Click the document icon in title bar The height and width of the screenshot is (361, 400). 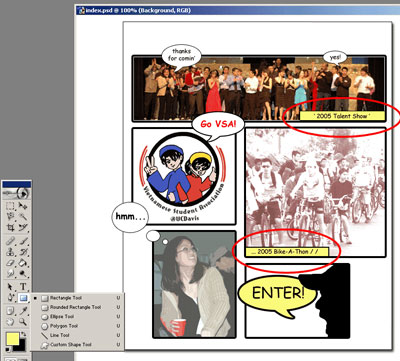tap(81, 10)
